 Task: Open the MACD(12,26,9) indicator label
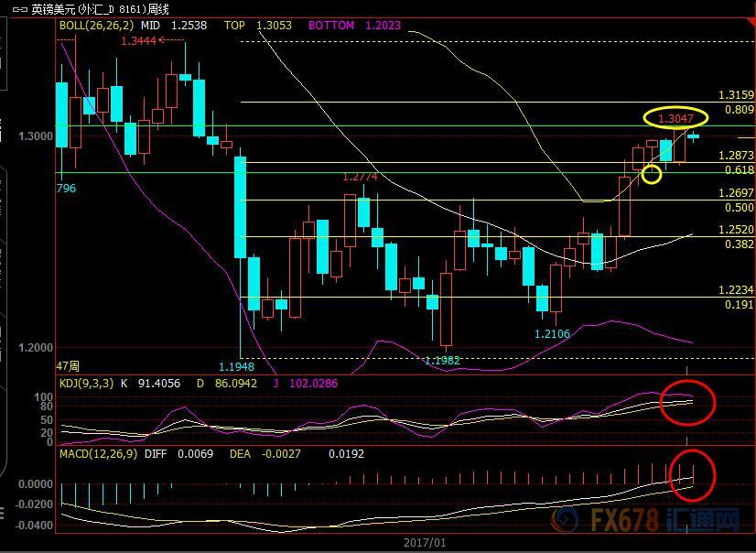coord(98,454)
